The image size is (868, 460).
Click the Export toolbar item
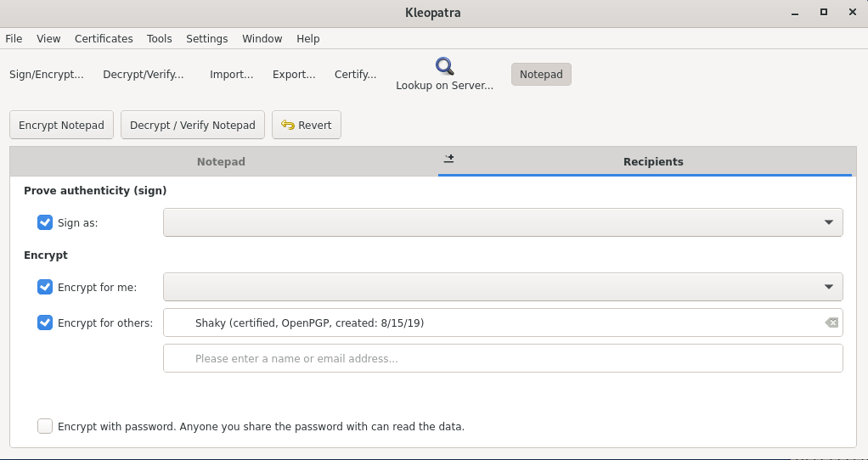(x=294, y=75)
